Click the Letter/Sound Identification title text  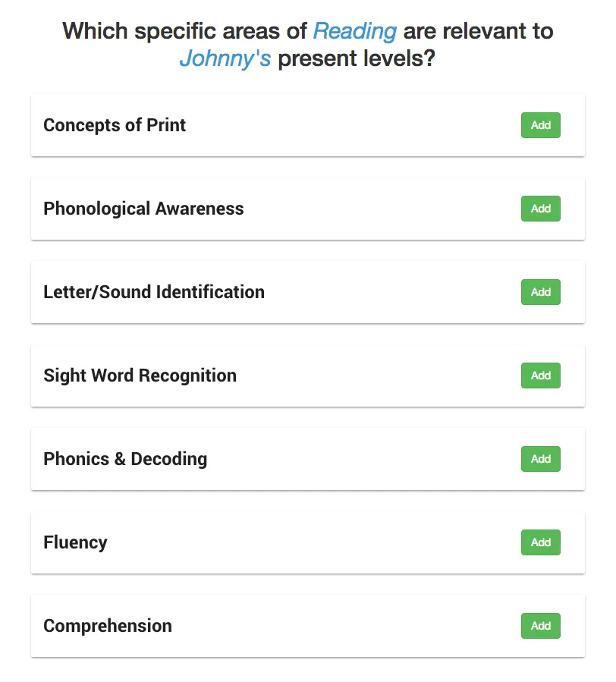[154, 292]
